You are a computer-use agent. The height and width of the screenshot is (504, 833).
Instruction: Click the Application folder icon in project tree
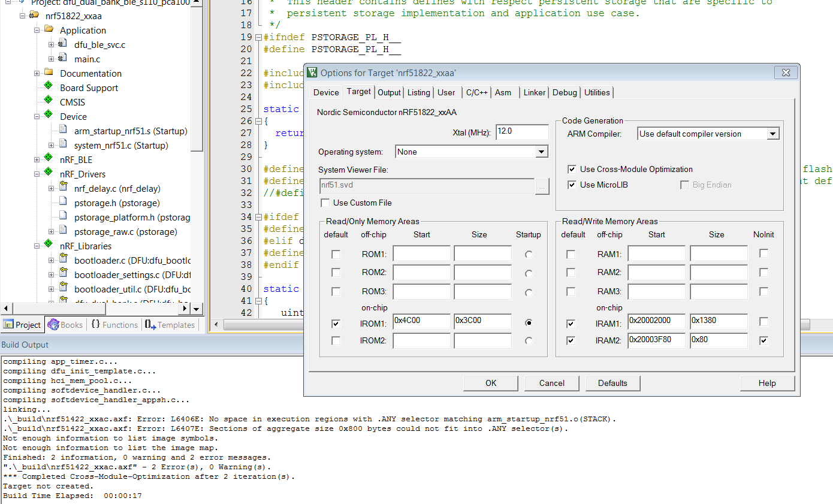(x=49, y=30)
